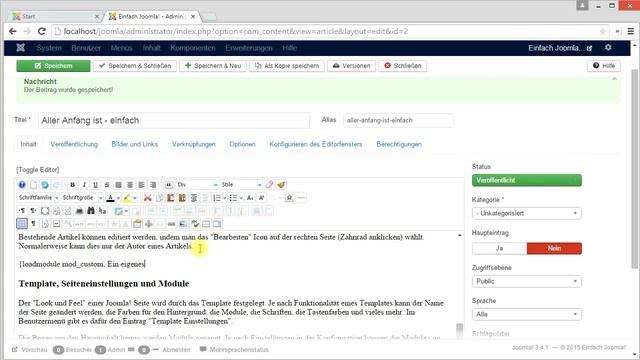
Task: Run spellcheck with green check icon
Action: (x=196, y=224)
